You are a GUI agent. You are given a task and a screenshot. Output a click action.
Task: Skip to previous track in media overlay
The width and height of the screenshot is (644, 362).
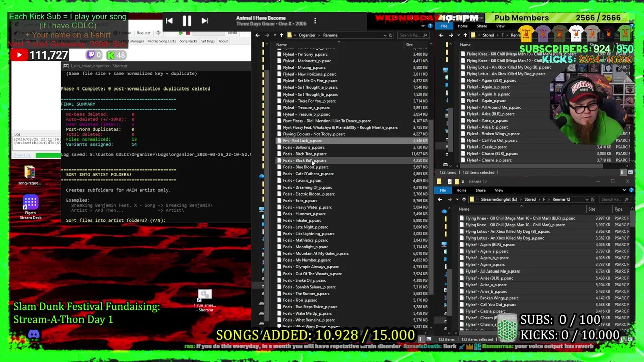(x=169, y=21)
